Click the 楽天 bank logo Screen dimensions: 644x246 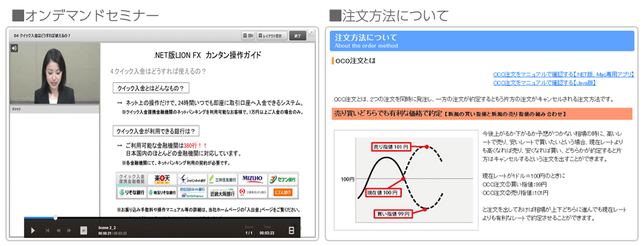coord(162,180)
